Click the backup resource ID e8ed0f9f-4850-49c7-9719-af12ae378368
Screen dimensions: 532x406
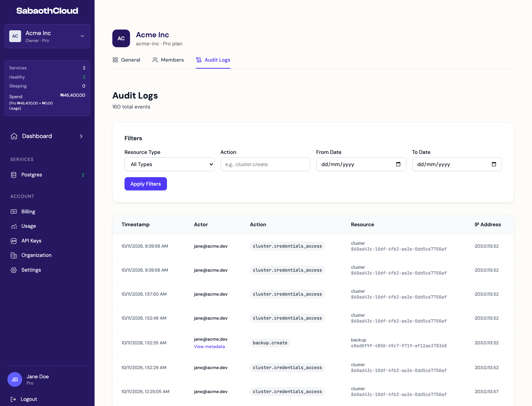(x=399, y=346)
